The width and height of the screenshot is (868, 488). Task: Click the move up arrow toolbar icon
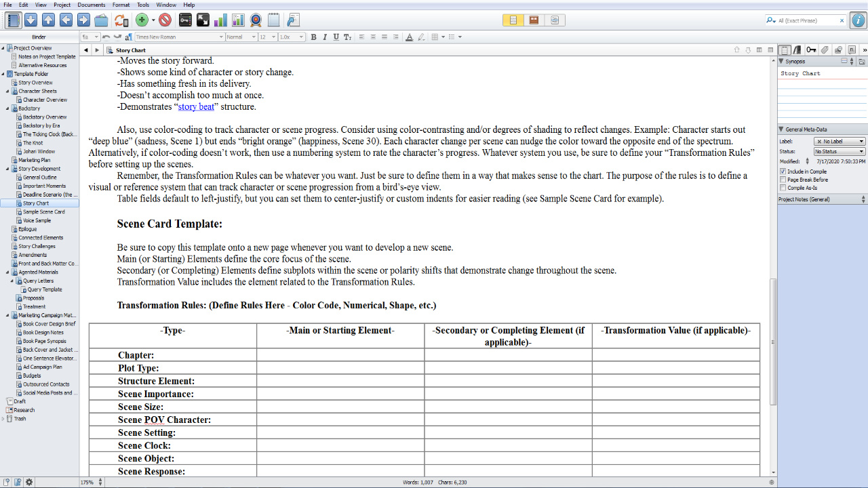click(48, 20)
